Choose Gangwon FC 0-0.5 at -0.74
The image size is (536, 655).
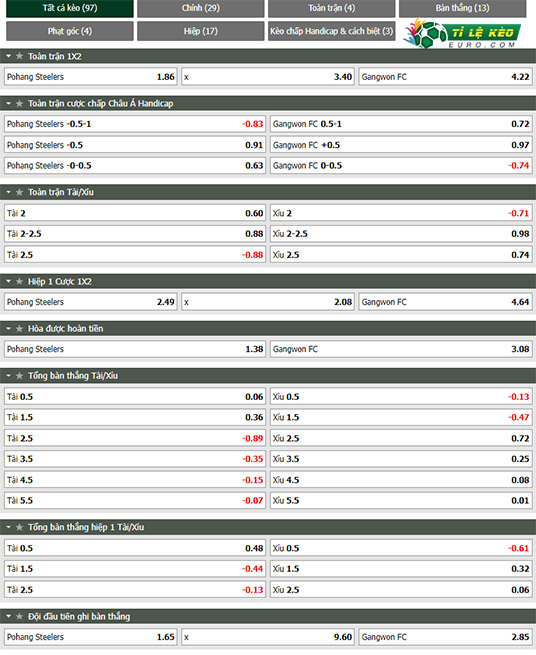(401, 165)
